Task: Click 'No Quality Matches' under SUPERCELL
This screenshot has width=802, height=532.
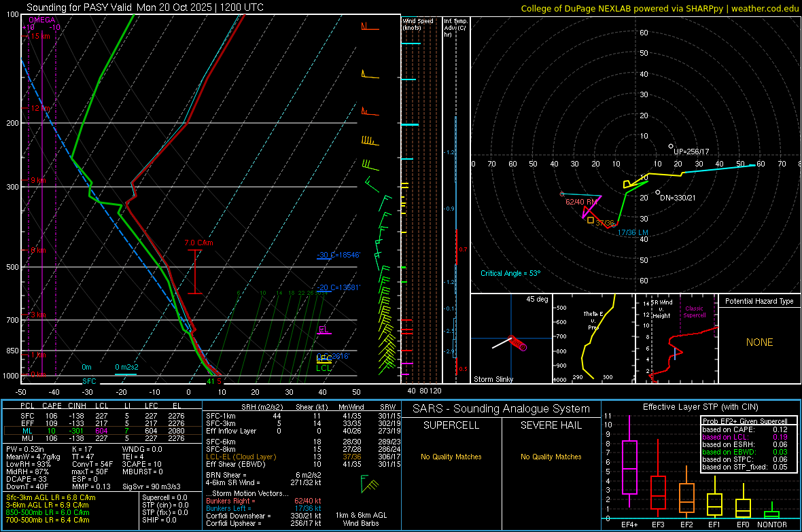Action: 451,457
